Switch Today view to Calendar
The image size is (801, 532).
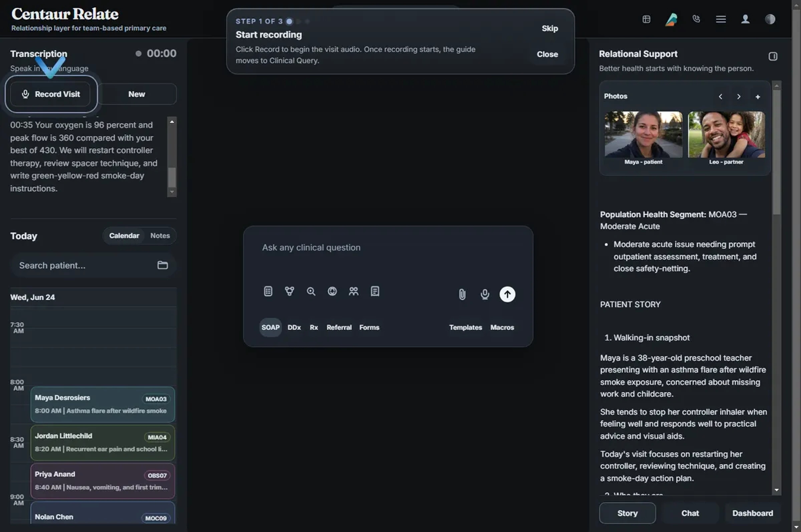click(124, 236)
